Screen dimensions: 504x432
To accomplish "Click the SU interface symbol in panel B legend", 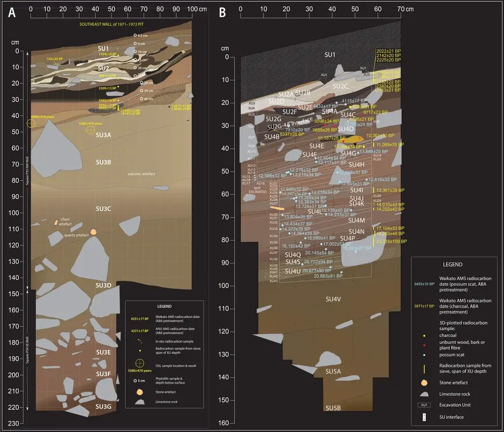I will (x=424, y=417).
